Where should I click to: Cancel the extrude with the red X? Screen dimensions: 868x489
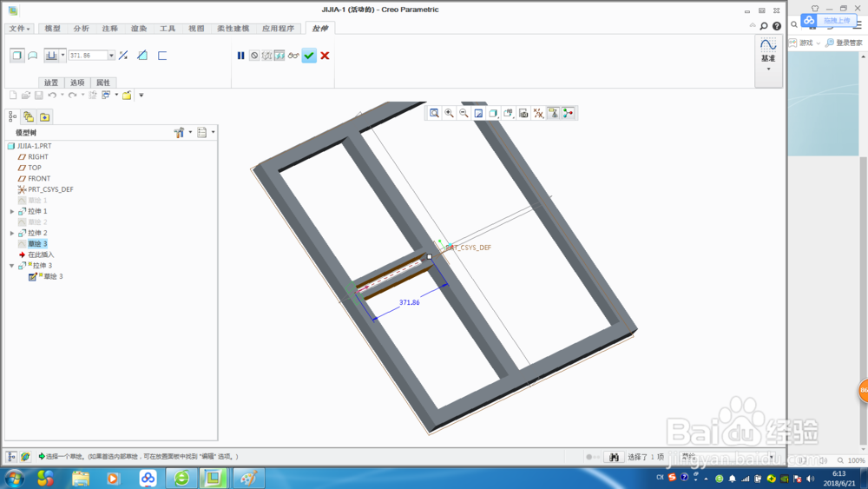[325, 56]
